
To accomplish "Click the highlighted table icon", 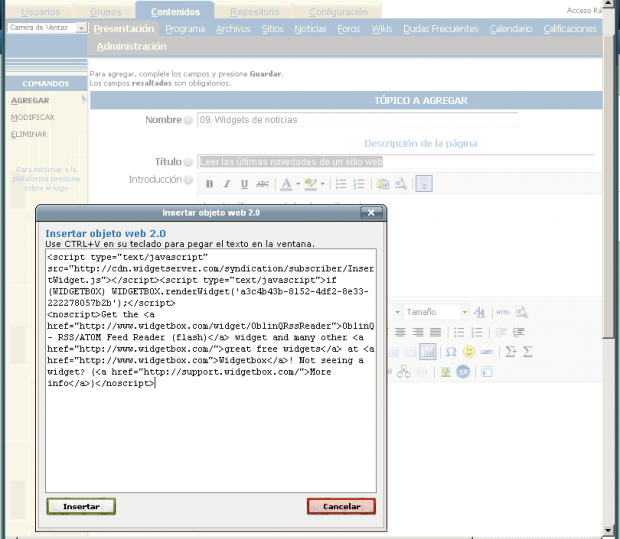I will [x=428, y=352].
